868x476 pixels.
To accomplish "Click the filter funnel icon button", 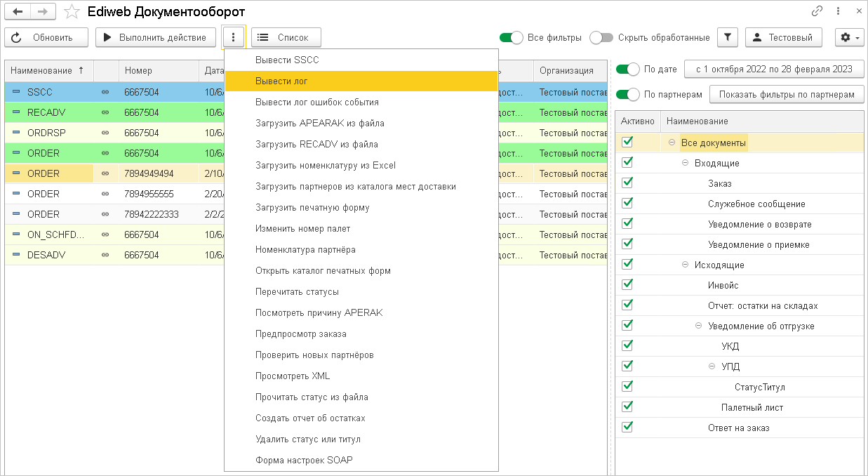I will tap(728, 38).
